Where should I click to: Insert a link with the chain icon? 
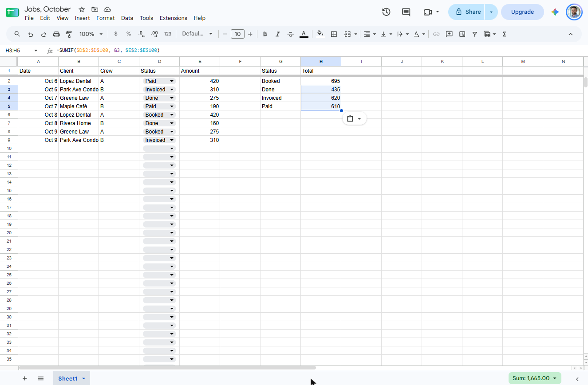point(436,34)
